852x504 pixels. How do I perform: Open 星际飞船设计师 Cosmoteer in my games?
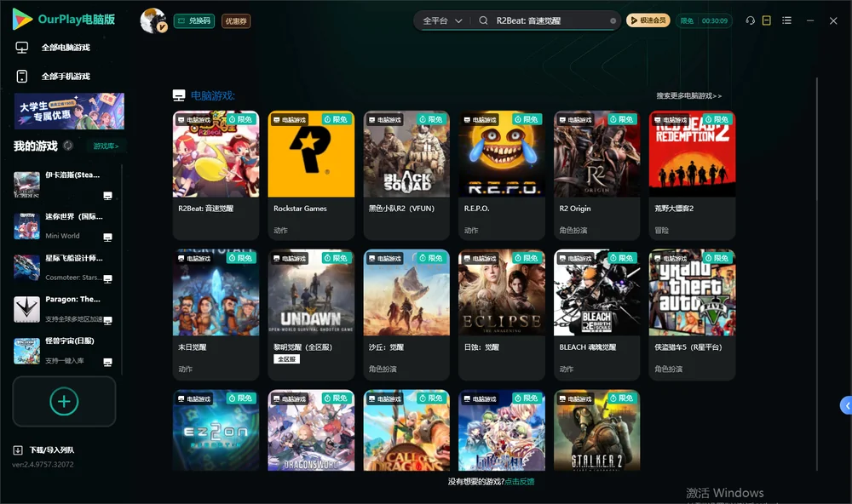point(63,267)
